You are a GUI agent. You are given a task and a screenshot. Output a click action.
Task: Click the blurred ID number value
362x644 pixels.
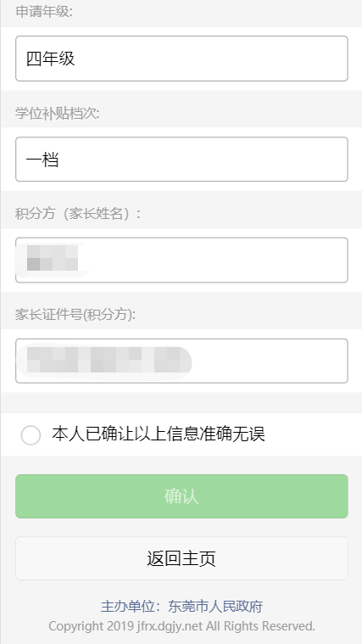click(103, 360)
